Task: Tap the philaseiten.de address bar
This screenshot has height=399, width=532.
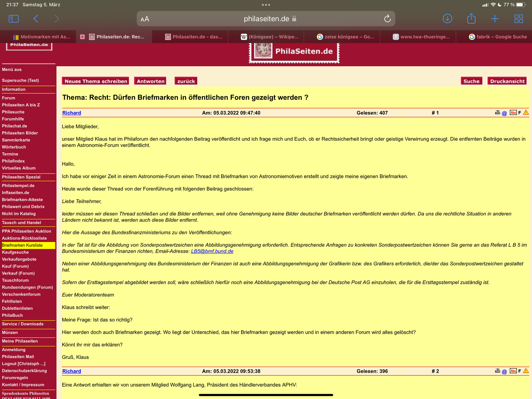Action: (266, 19)
